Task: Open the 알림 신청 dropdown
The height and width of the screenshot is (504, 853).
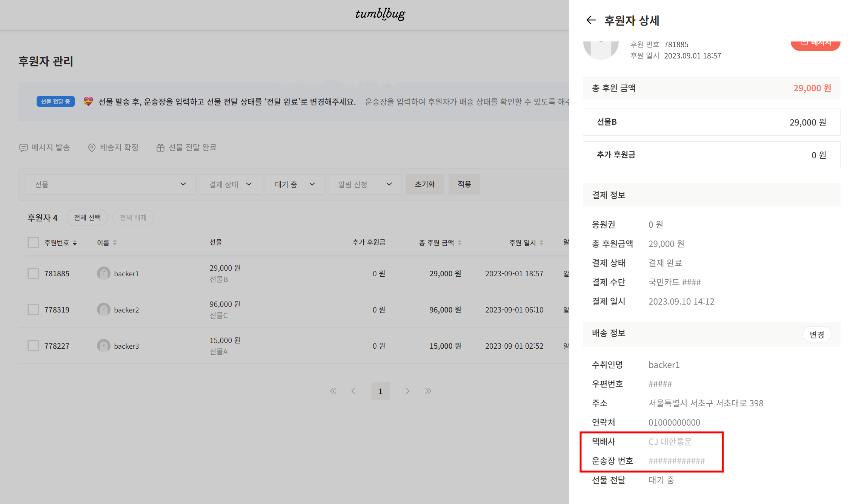Action: 364,184
